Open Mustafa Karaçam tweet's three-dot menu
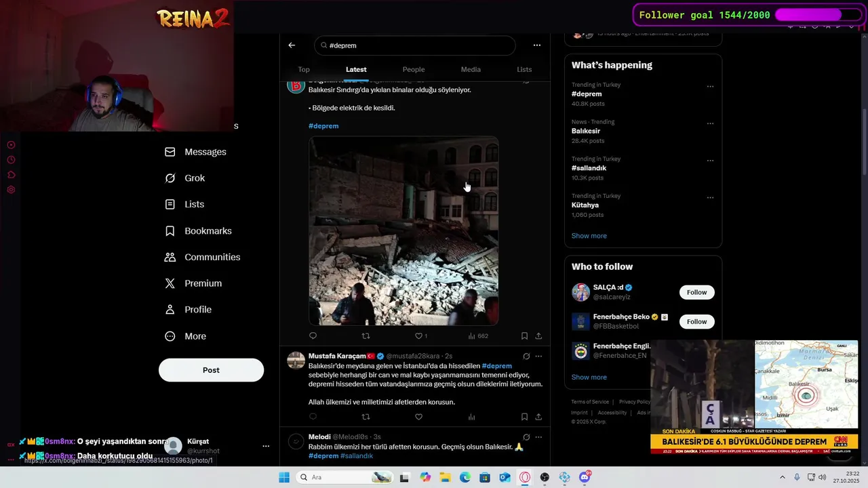 [538, 356]
